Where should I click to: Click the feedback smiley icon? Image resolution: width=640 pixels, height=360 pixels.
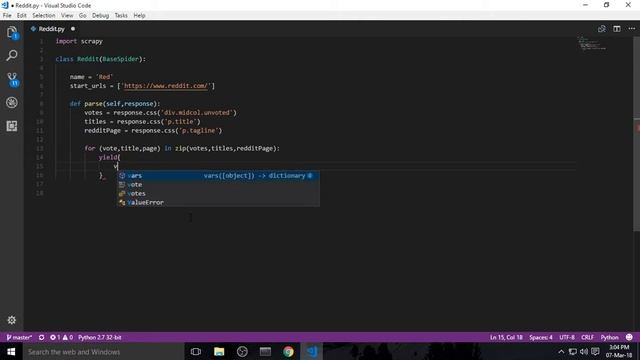[629, 338]
